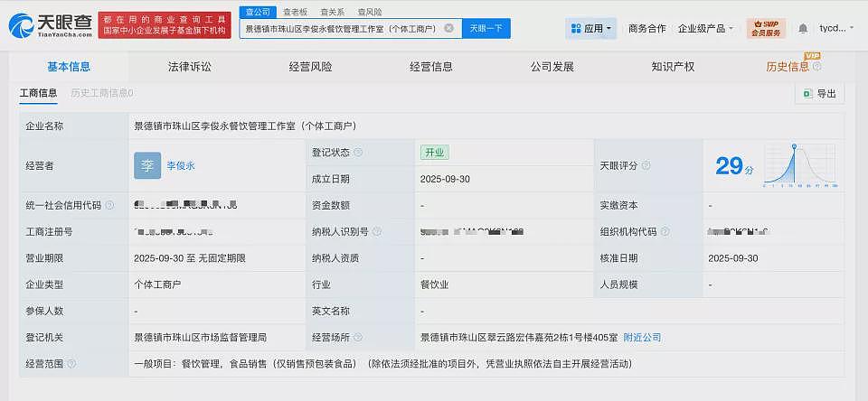Click the 李 avatar of the operator
Image resolution: width=868 pixels, height=401 pixels.
[x=147, y=165]
